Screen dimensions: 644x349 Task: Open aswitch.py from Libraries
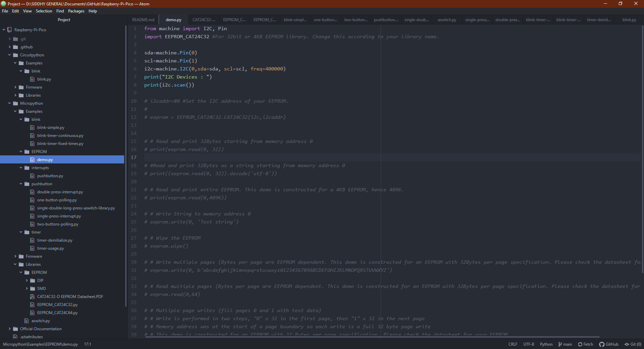tap(41, 320)
